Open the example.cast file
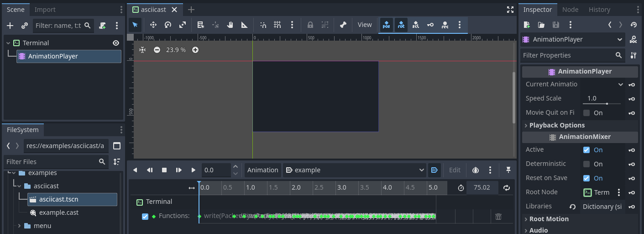The height and width of the screenshot is (234, 644). point(59,213)
